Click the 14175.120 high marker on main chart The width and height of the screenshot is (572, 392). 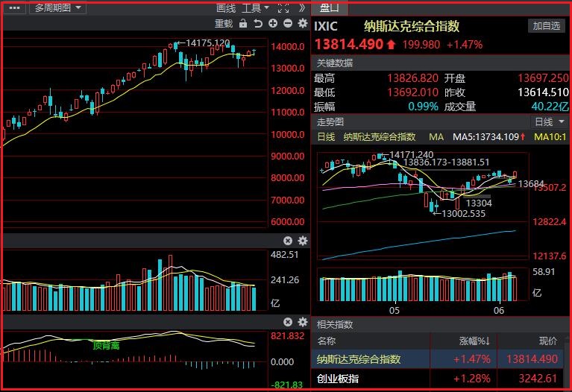coord(207,43)
